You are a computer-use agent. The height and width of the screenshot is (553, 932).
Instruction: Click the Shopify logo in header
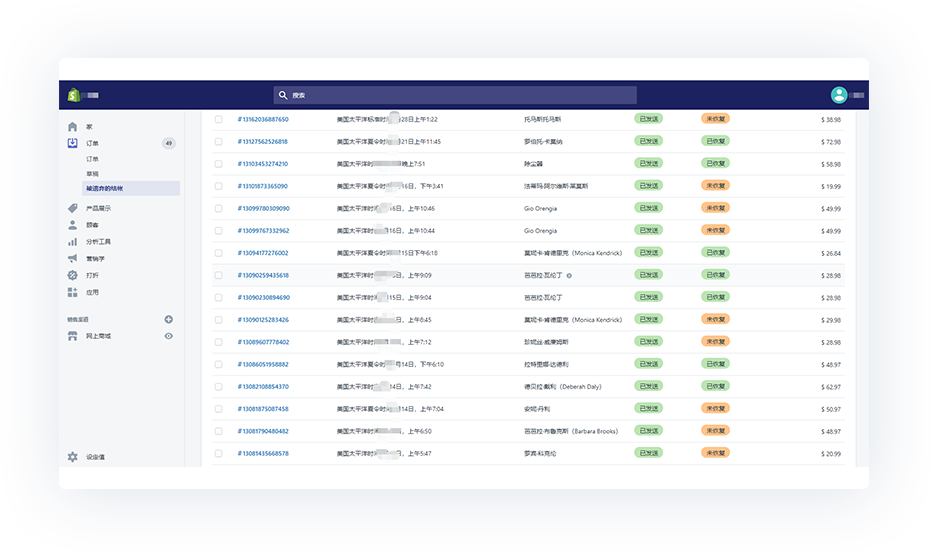73,95
